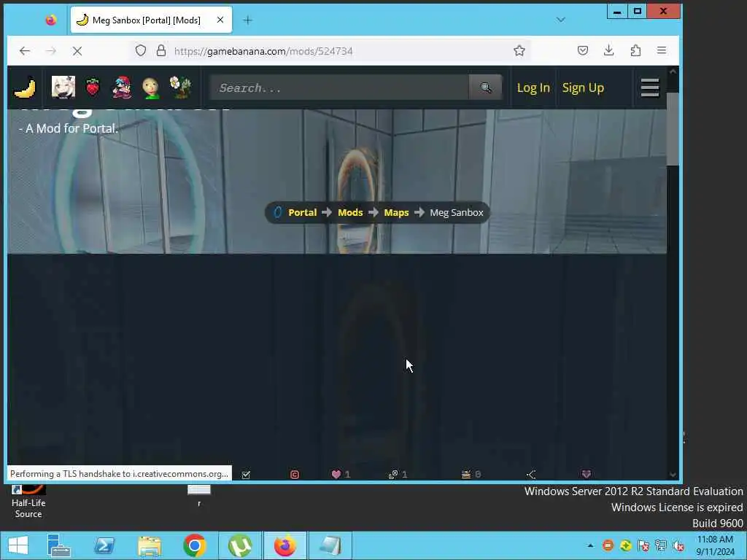Screen dimensions: 747x560
Task: Open the Friday Night Funkin character icon
Action: 122,87
